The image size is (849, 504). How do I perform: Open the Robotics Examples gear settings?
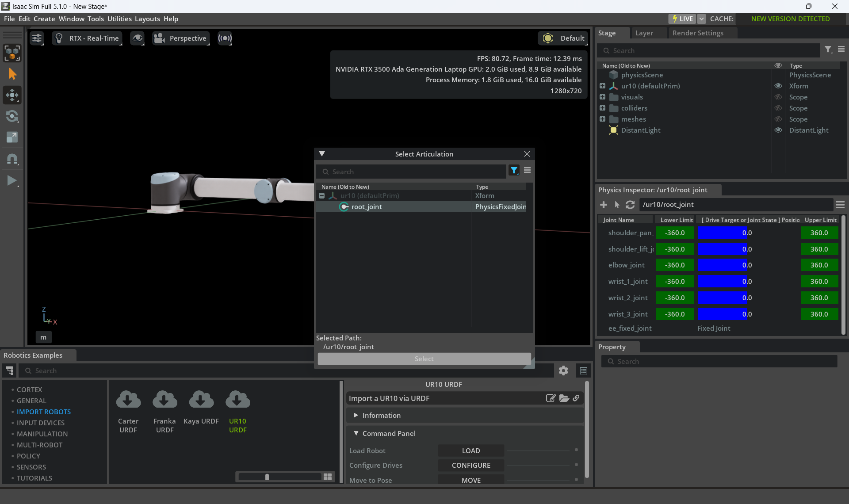point(563,370)
